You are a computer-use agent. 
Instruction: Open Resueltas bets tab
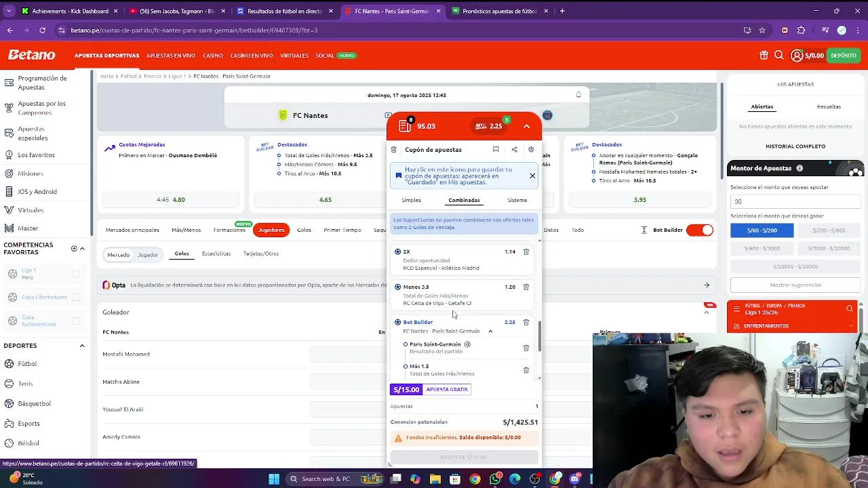[829, 107]
